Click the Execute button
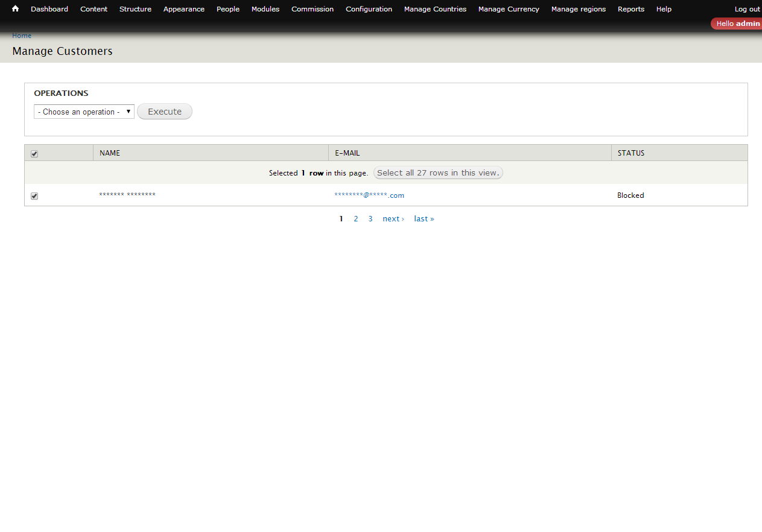Screen dimensions: 762x532 (x=164, y=111)
